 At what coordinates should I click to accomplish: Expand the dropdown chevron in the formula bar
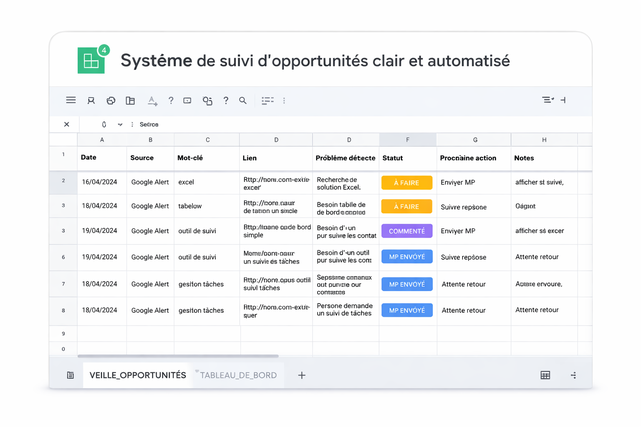(x=120, y=125)
